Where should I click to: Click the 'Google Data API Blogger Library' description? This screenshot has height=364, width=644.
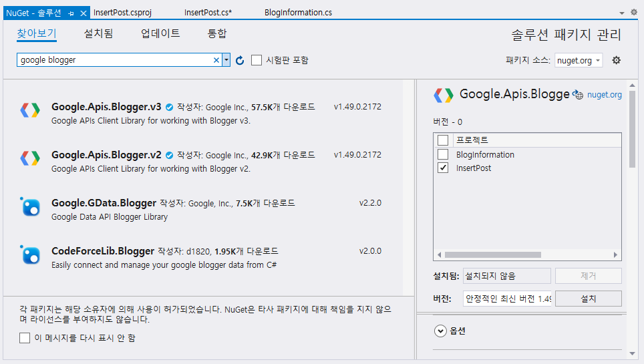coord(110,217)
